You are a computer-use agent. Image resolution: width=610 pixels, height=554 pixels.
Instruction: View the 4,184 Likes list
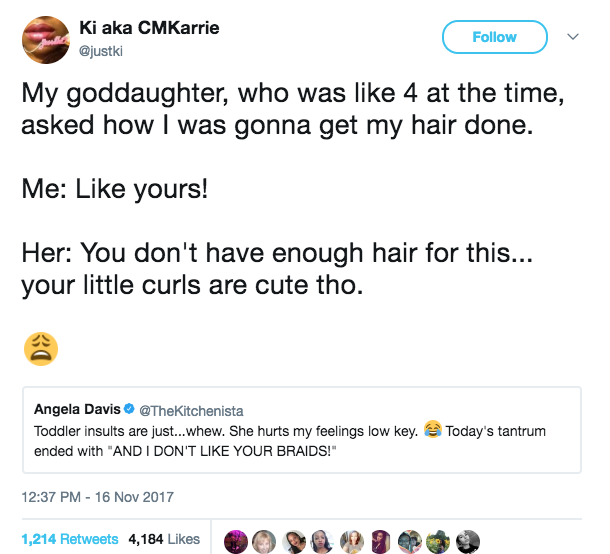164,538
